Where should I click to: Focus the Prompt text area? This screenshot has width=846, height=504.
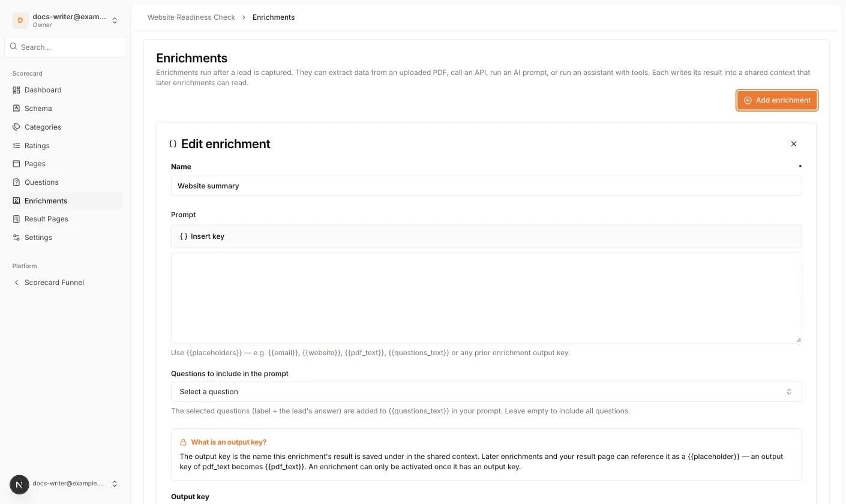[486, 298]
